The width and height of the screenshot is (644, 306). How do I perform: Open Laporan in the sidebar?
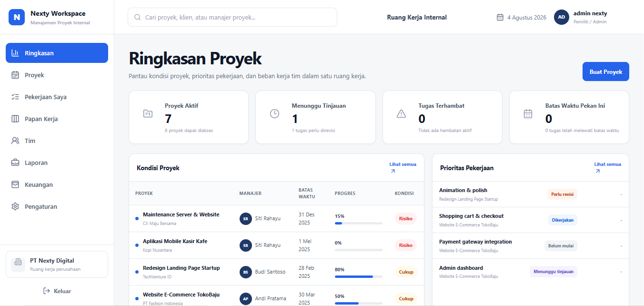pyautogui.click(x=57, y=163)
